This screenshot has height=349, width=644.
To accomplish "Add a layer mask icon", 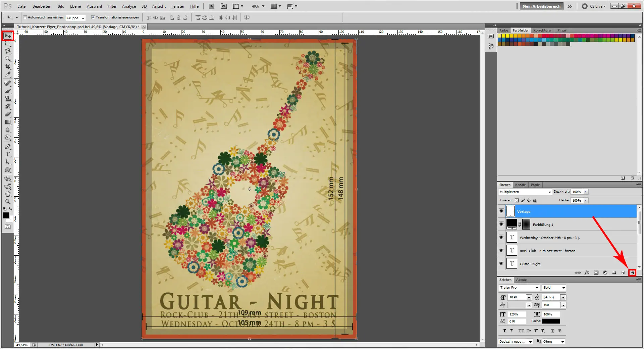I will (x=596, y=272).
